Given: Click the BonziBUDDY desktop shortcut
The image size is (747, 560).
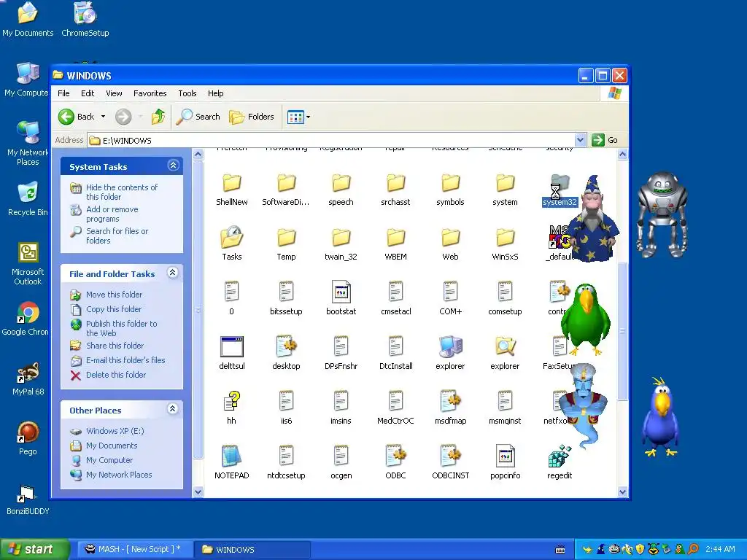Looking at the screenshot, I should coord(27,500).
